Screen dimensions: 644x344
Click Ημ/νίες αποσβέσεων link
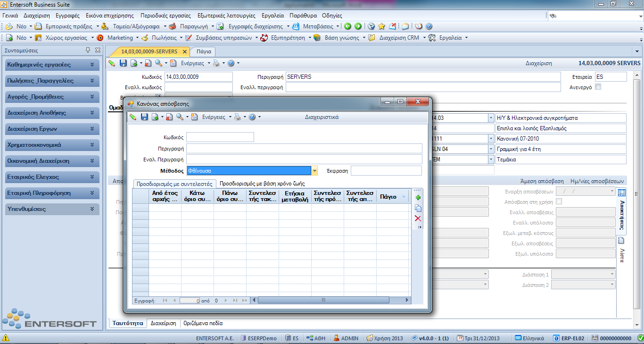(598, 181)
